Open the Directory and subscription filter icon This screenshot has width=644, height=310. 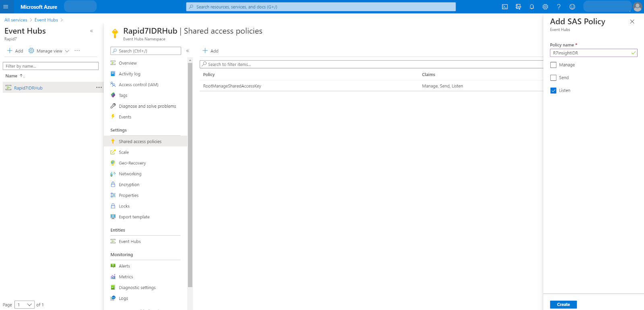518,7
